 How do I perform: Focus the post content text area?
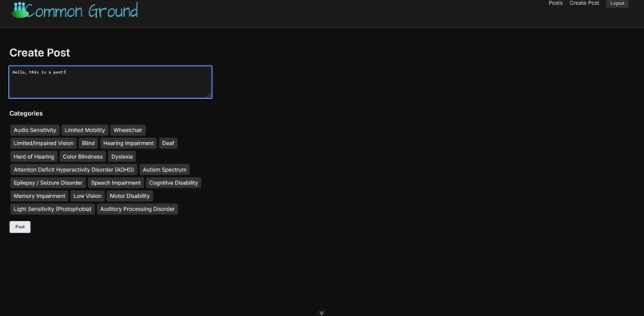tap(110, 82)
